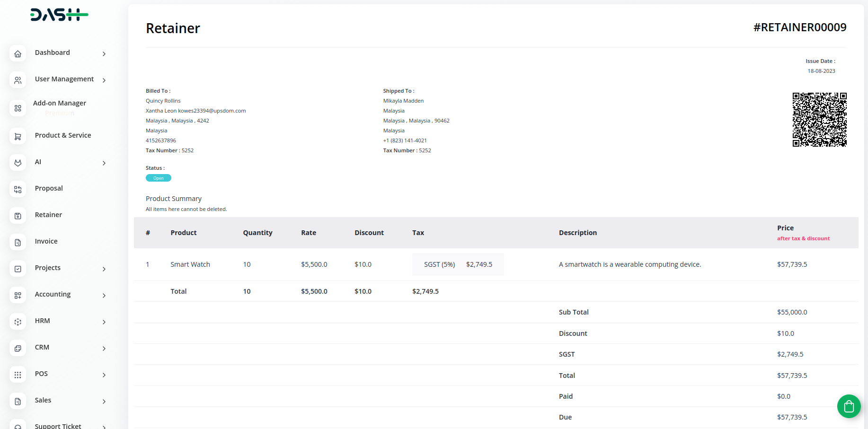Select the AI sidebar icon
The height and width of the screenshot is (429, 868).
coord(18,163)
